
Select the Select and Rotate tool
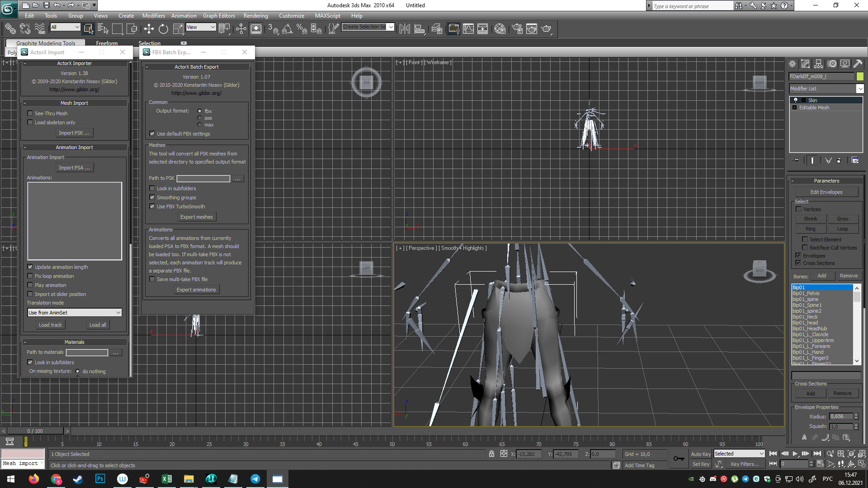coord(163,29)
